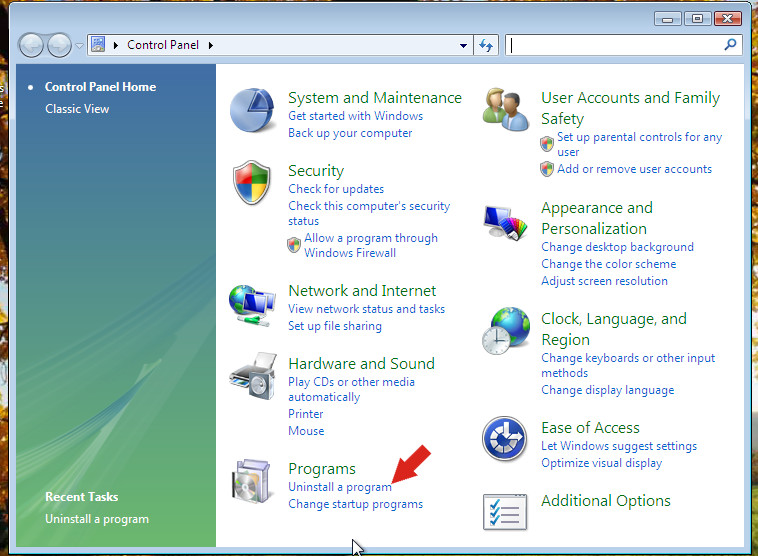The image size is (758, 556).
Task: Click the Control Panel icon in address bar
Action: tap(98, 44)
